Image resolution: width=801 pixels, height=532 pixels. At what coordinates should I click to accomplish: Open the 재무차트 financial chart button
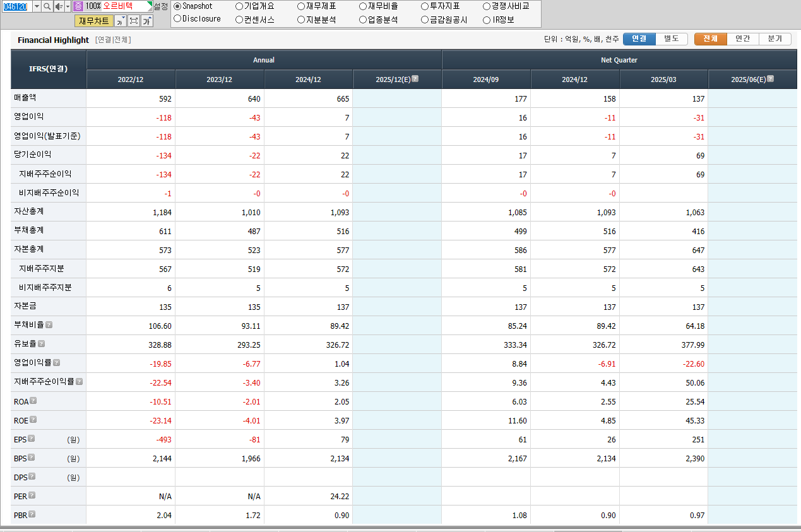(x=93, y=21)
